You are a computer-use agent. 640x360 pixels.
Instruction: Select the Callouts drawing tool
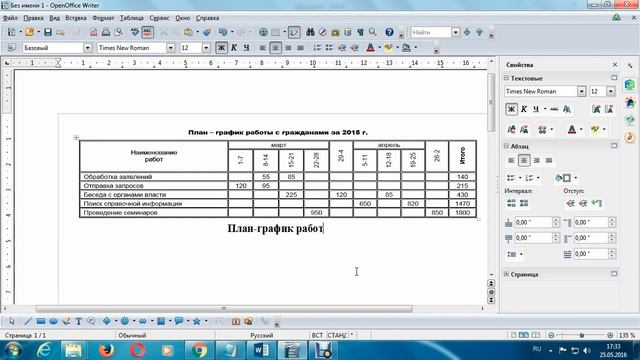click(179, 321)
